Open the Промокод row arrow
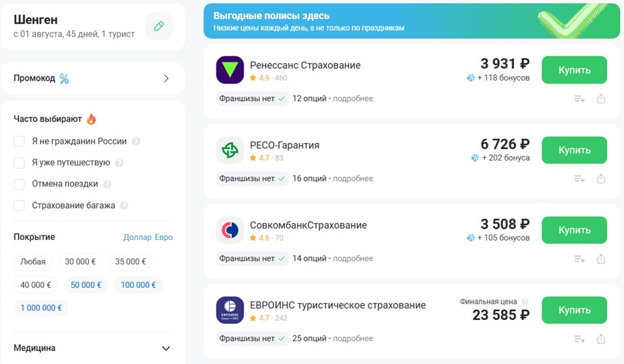Image resolution: width=624 pixels, height=364 pixels. pyautogui.click(x=166, y=79)
